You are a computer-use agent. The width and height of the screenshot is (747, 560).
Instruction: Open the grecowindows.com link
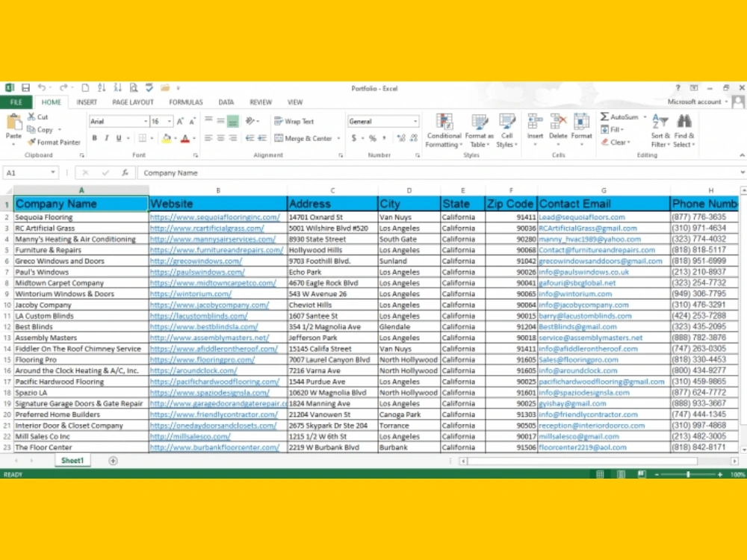click(x=196, y=261)
